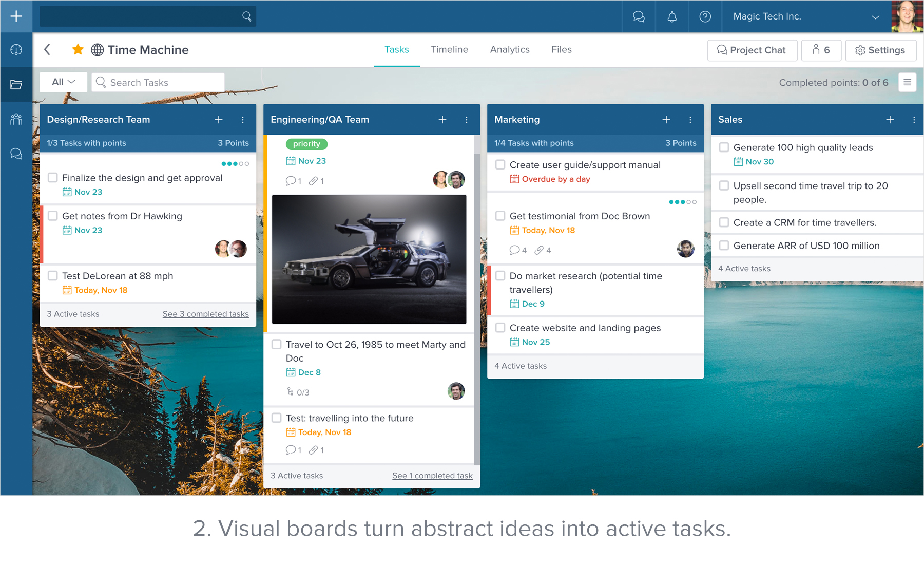Expand the All filter dropdown
Screen dimensions: 924x565
click(64, 82)
